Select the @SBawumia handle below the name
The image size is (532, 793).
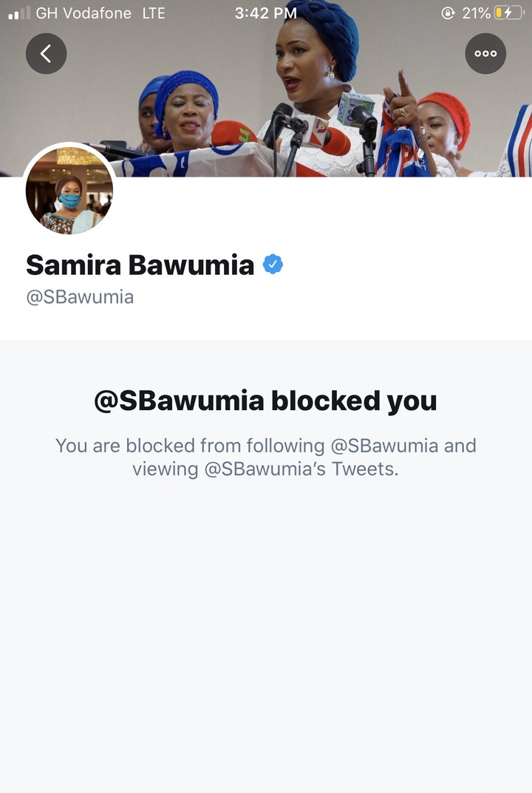click(x=80, y=297)
